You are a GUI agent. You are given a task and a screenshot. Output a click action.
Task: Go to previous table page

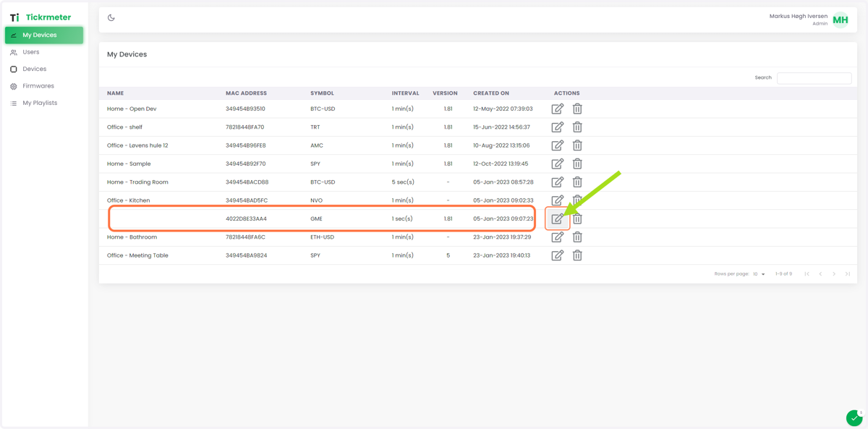click(x=820, y=274)
